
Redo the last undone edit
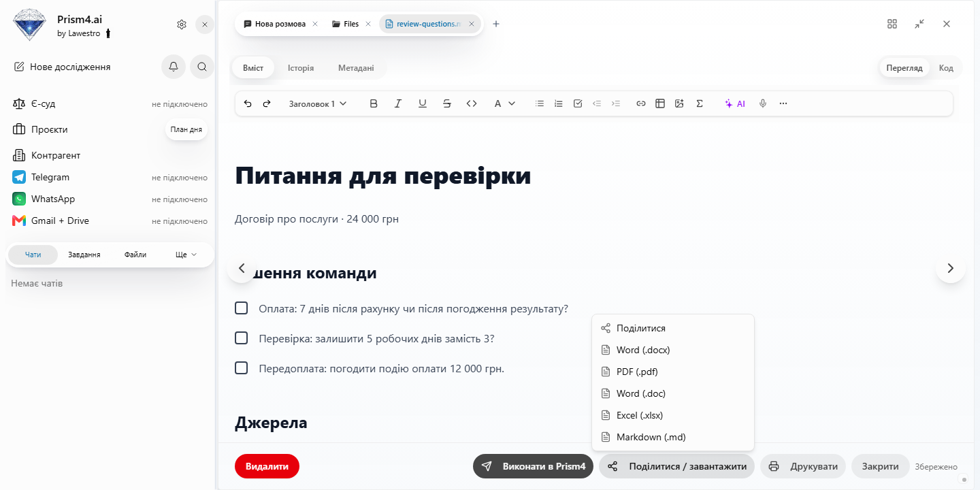tap(267, 103)
